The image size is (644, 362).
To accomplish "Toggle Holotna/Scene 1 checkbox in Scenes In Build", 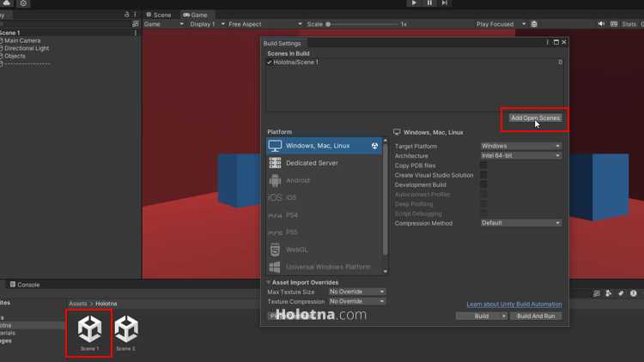I will [270, 63].
